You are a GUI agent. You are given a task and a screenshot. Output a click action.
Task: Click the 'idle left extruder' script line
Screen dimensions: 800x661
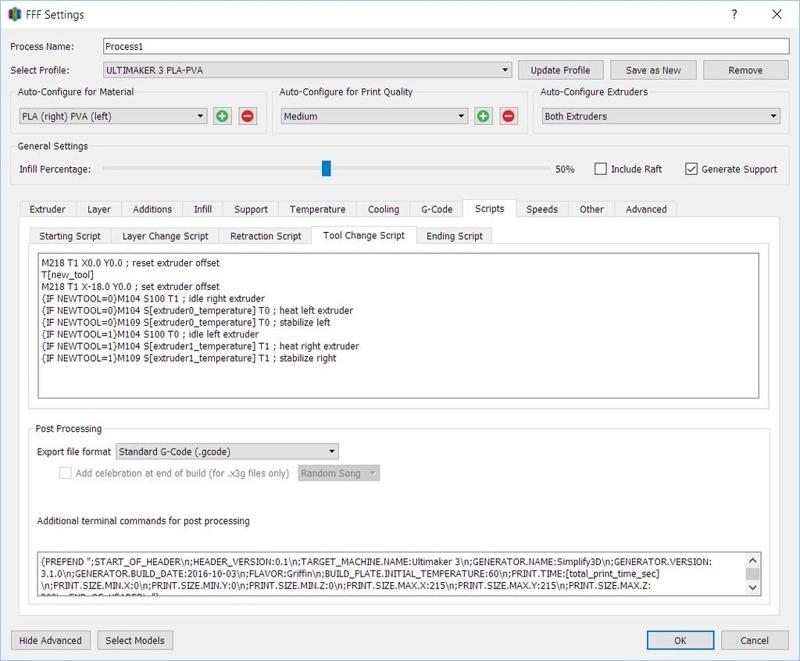click(150, 334)
